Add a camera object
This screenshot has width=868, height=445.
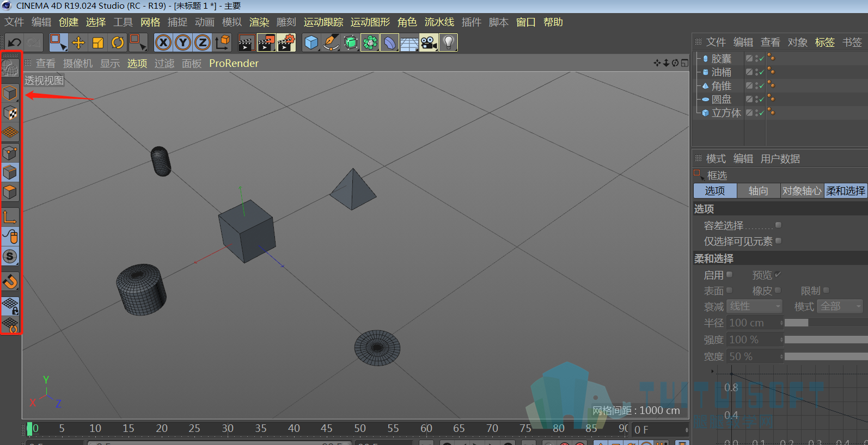[429, 42]
